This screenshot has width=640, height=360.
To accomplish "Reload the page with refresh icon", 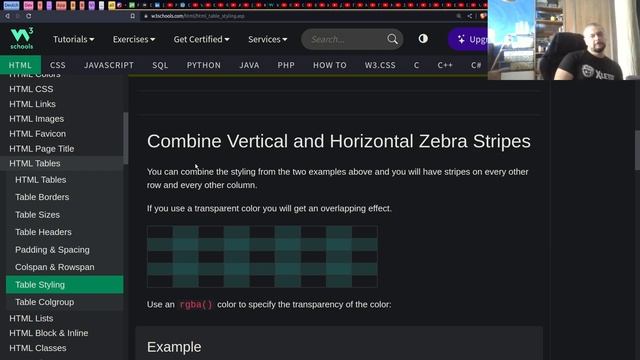I will (29, 16).
